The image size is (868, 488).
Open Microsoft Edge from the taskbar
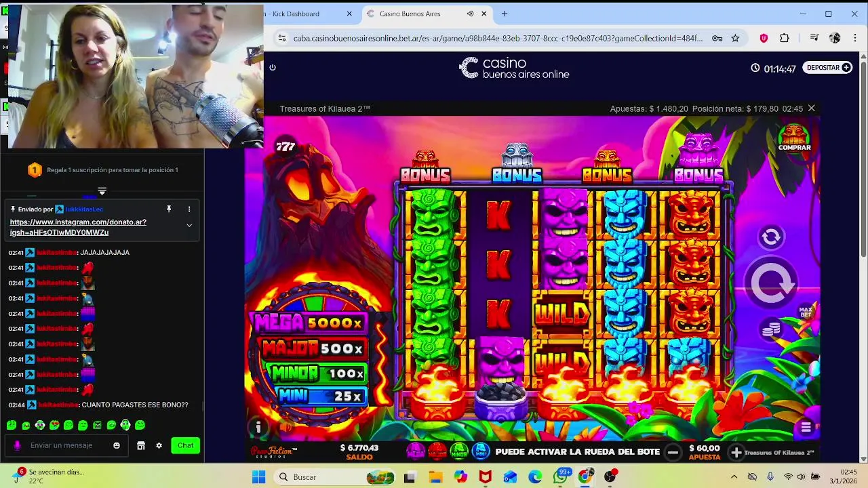(535, 477)
